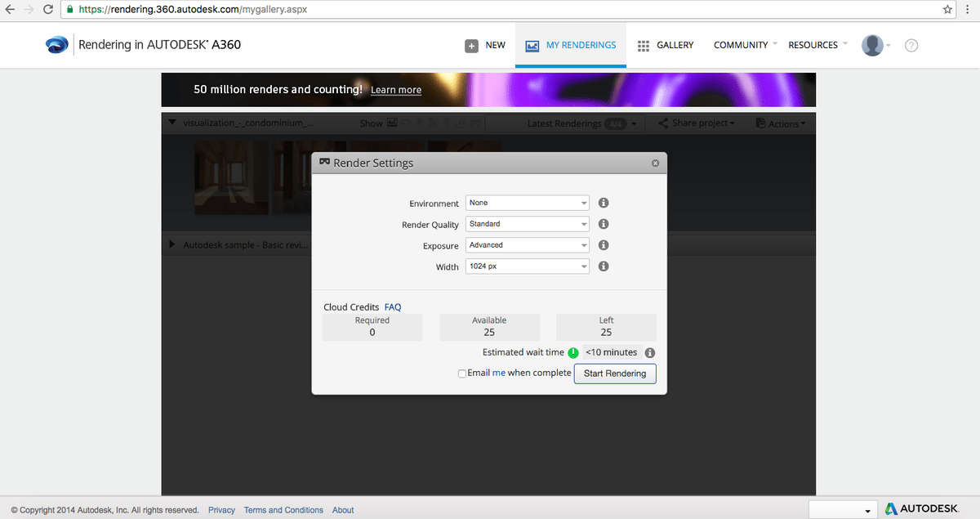The image size is (980, 519).
Task: Collapse the visualization condominium project
Action: point(172,123)
